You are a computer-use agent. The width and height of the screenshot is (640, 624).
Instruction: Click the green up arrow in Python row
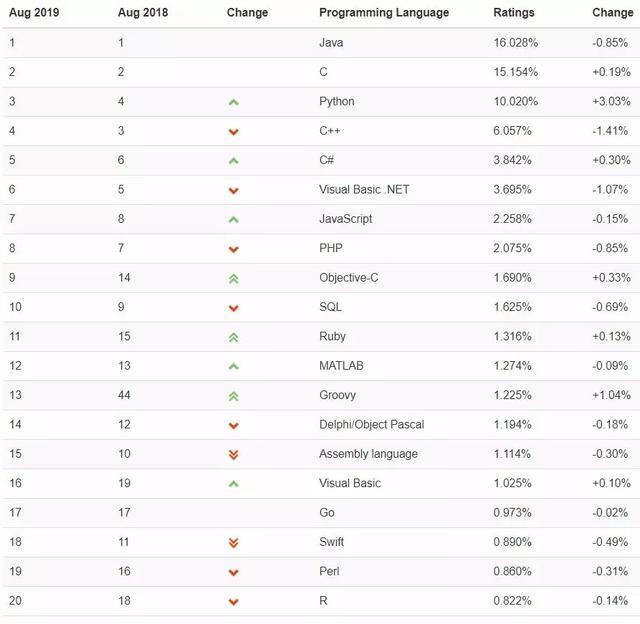(233, 102)
